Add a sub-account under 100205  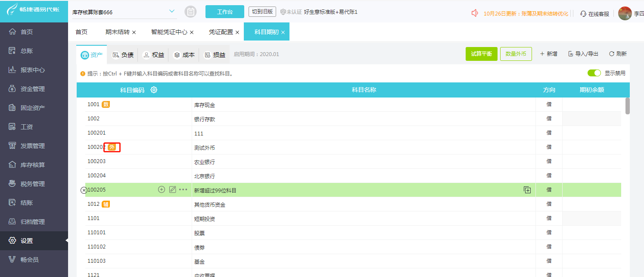pyautogui.click(x=162, y=189)
